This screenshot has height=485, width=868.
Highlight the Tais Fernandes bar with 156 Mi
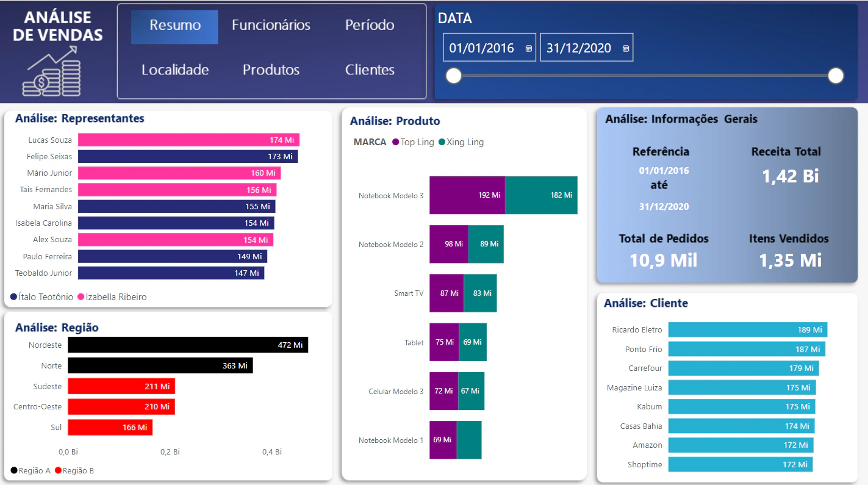point(177,190)
